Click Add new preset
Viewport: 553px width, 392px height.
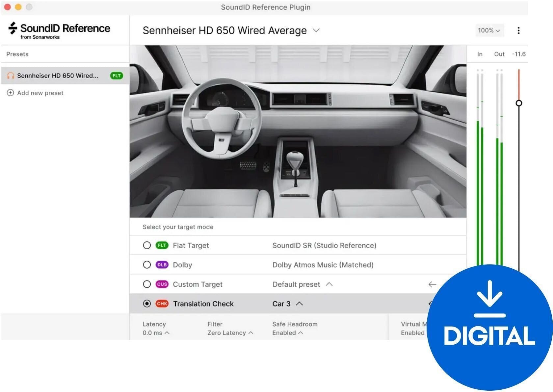(40, 93)
